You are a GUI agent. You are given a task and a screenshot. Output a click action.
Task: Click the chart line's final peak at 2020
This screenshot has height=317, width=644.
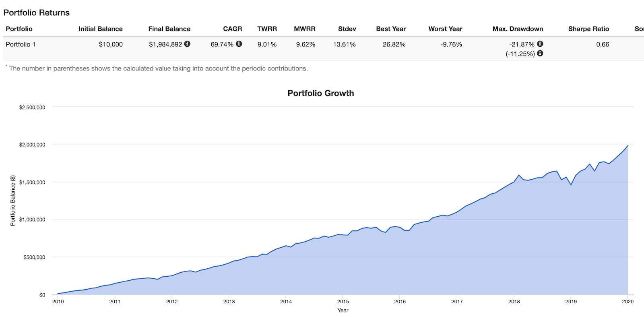628,145
